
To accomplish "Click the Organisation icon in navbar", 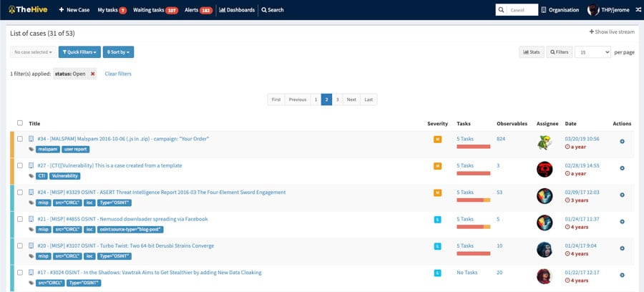I will [544, 10].
